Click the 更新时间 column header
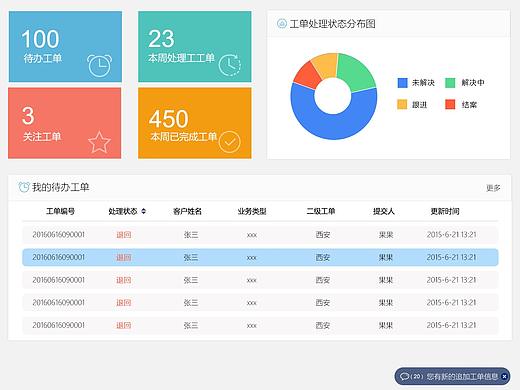520x390 pixels. pos(445,211)
